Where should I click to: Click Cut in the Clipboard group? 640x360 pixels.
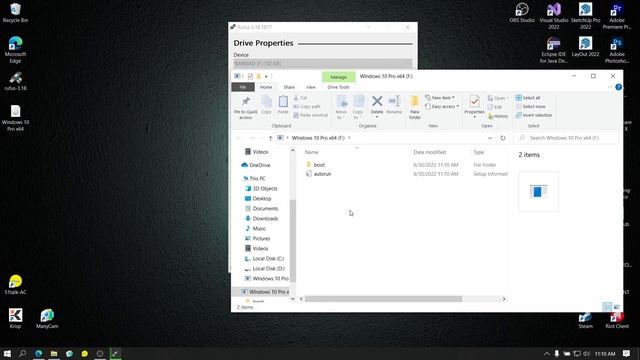click(x=300, y=98)
